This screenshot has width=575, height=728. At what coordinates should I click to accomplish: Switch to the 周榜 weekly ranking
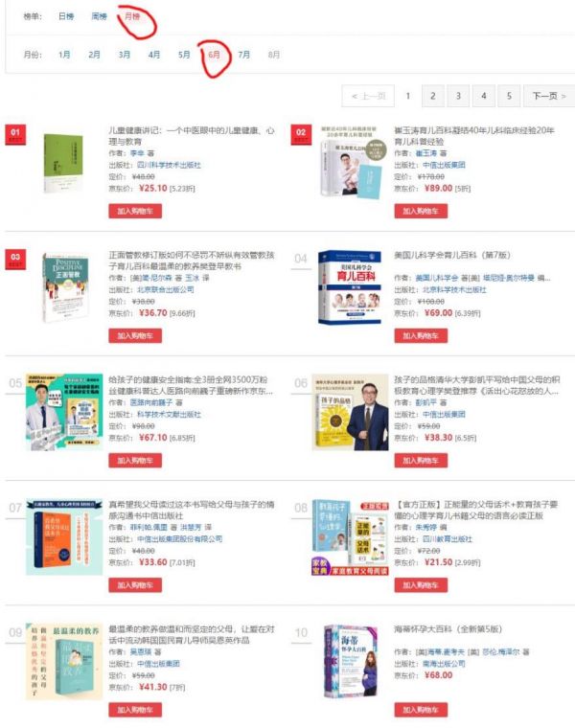coord(99,16)
